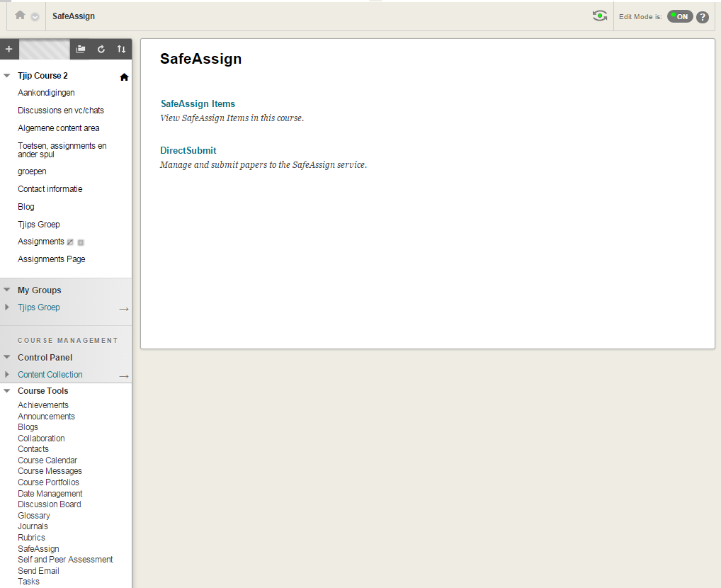Viewport: 721px width, 588px height.
Task: Open Contact informatie menu item
Action: tap(50, 189)
